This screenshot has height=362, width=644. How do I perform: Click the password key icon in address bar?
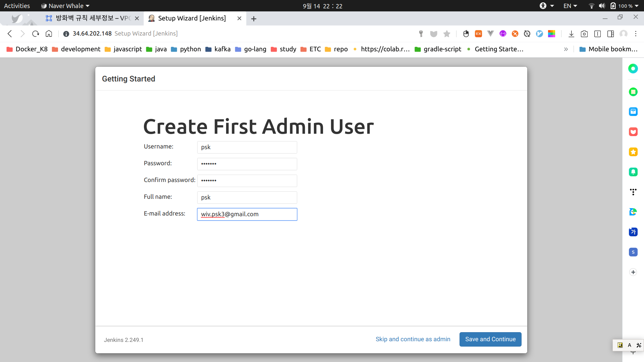(421, 34)
